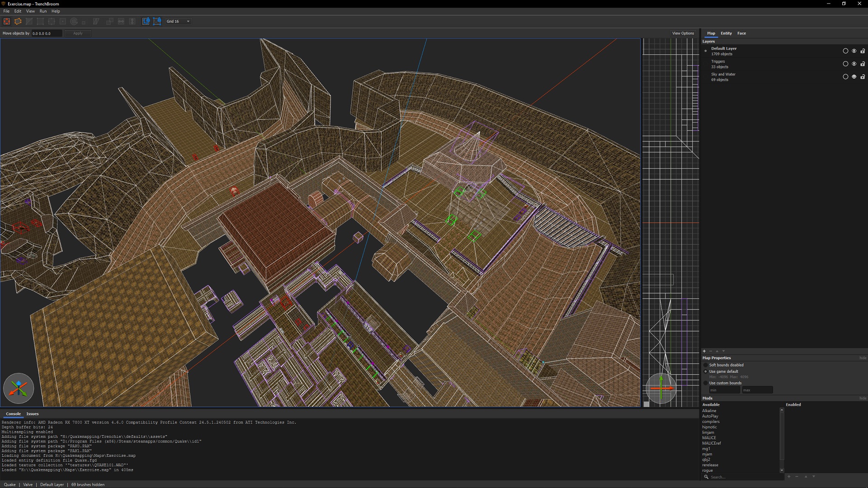The height and width of the screenshot is (488, 868).
Task: Toggle the texture lock icon
Action: 146,21
